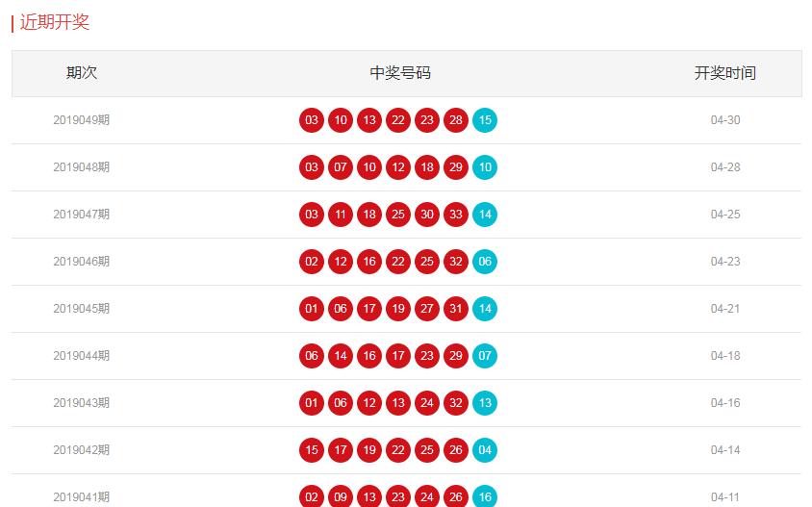
Task: Click the 2019043期 issue label
Action: (x=82, y=403)
